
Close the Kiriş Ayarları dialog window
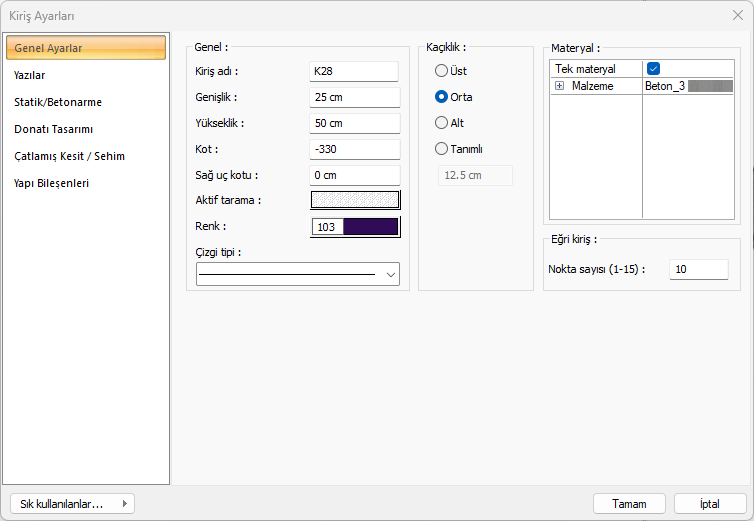(737, 15)
